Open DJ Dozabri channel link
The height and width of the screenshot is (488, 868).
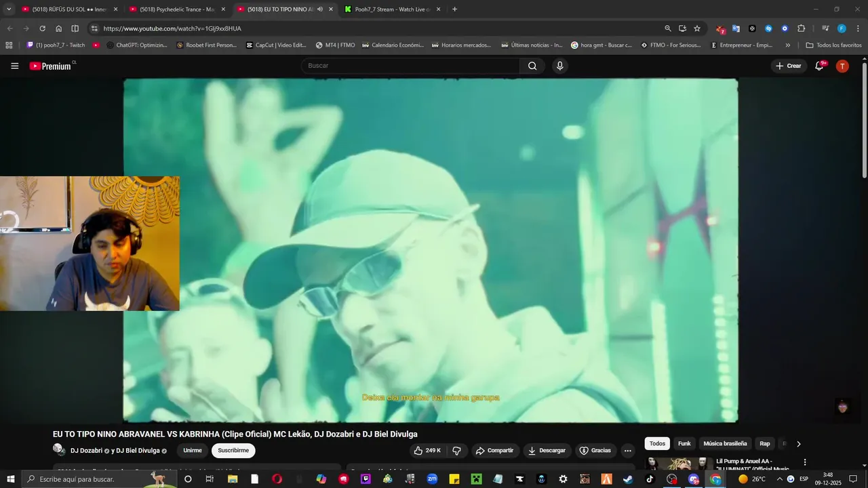coord(86,451)
